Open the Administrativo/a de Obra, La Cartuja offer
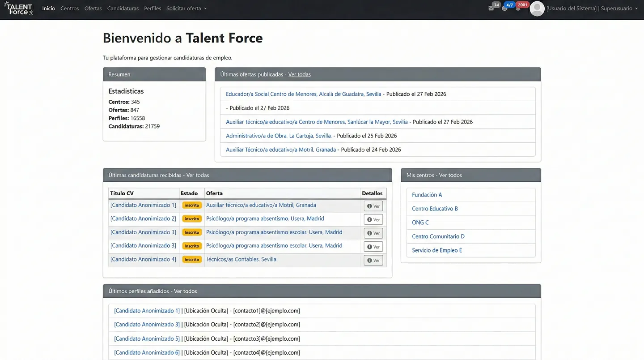Screen dimensions: 644x360 tap(279, 136)
